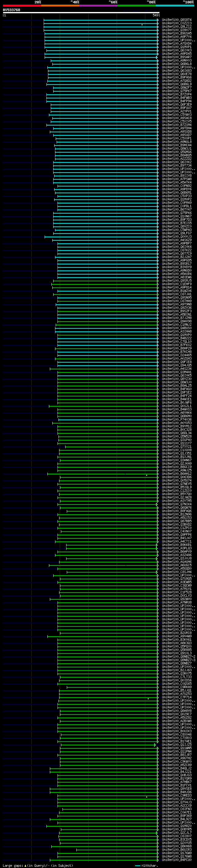Click the UniRef100_C9RED3 label
This screenshot has height=868, width=197.
176,795
